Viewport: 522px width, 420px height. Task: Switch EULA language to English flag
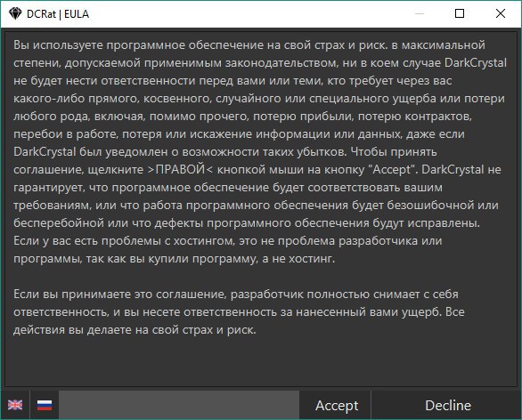click(15, 405)
